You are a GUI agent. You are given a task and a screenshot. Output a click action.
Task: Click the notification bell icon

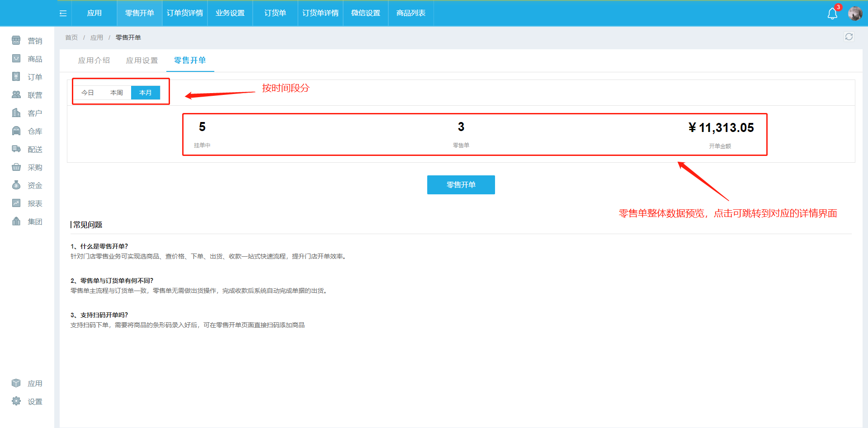click(832, 14)
